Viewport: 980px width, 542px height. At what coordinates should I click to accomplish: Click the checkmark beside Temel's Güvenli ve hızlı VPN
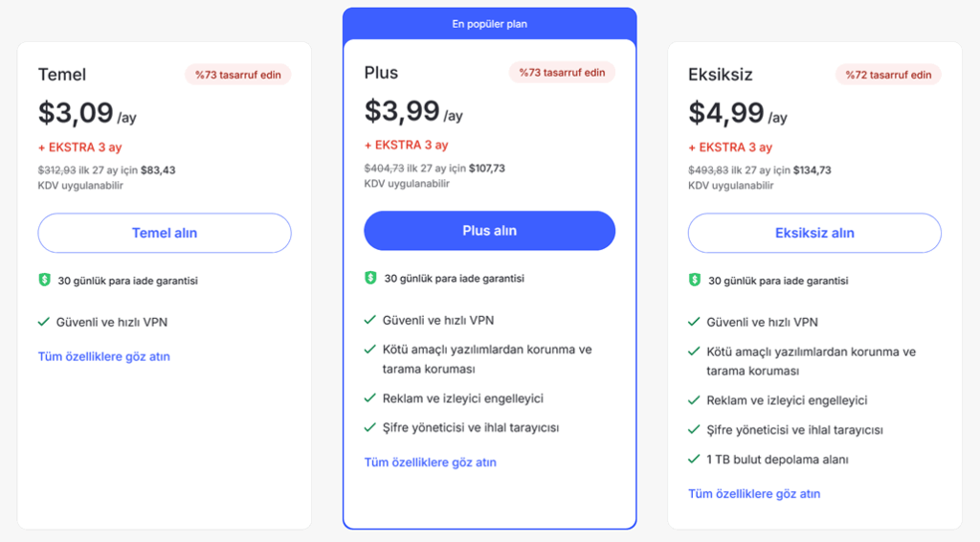coord(44,322)
